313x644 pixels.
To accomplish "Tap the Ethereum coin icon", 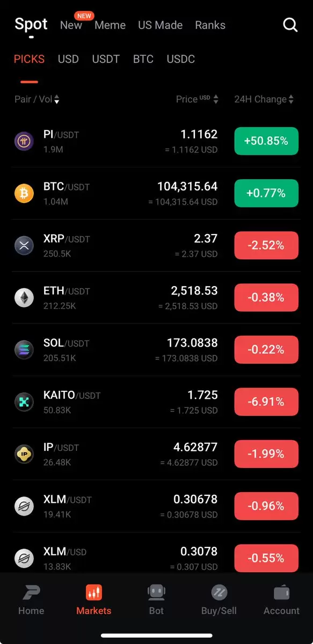I will [x=24, y=297].
